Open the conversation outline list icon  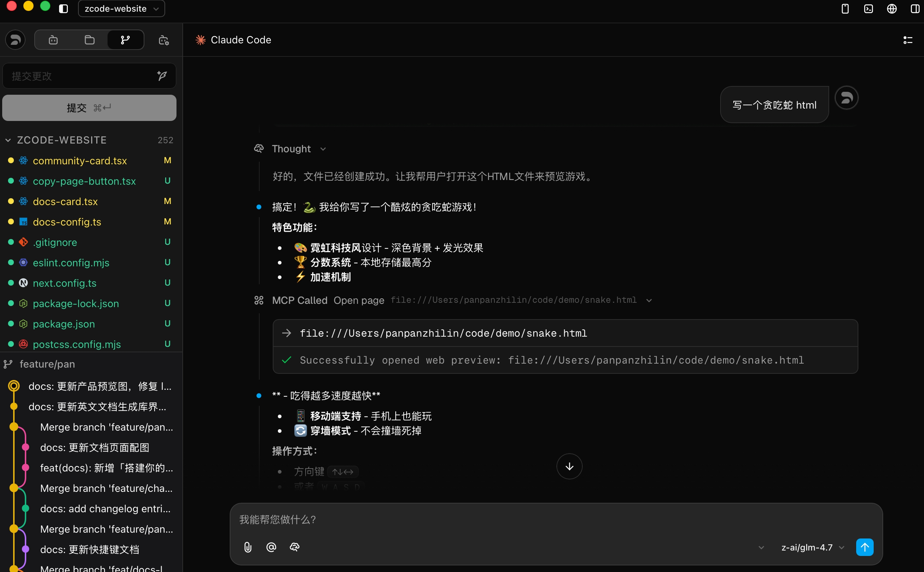click(907, 40)
